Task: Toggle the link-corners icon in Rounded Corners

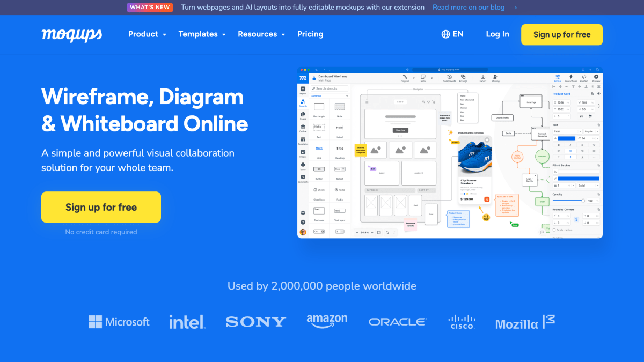Action: click(x=576, y=219)
